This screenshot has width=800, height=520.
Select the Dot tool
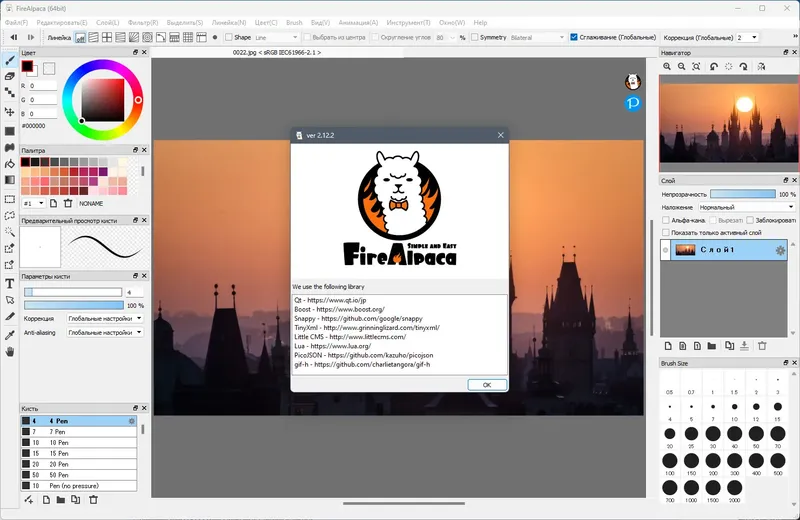click(10, 92)
